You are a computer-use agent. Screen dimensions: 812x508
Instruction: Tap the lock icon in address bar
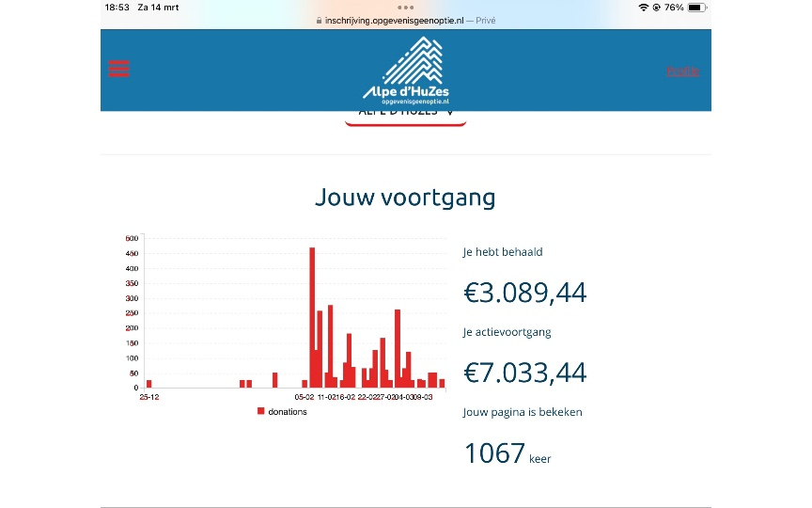click(x=318, y=20)
